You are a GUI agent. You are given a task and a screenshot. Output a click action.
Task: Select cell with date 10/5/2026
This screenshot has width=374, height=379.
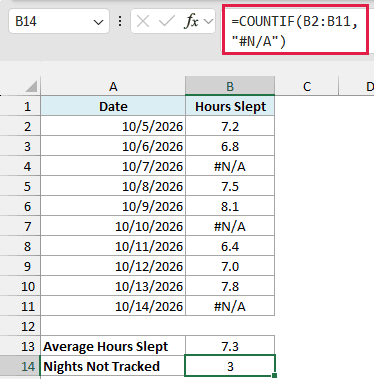(x=113, y=126)
